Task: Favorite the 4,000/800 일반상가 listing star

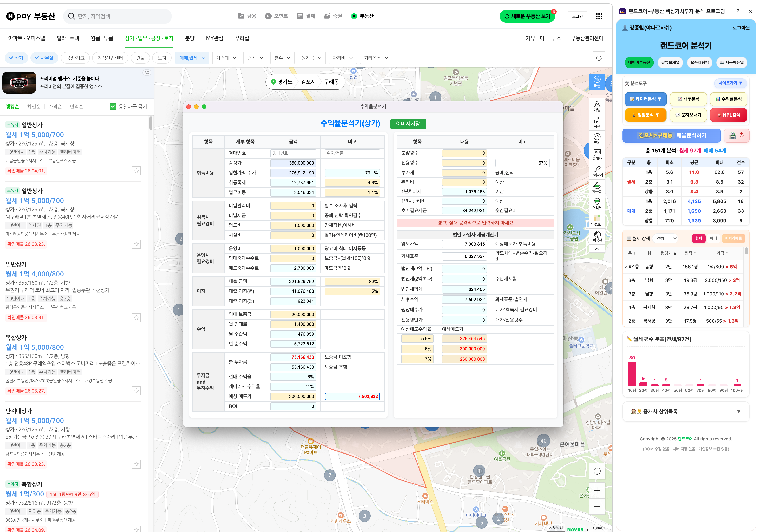Action: [x=136, y=318]
